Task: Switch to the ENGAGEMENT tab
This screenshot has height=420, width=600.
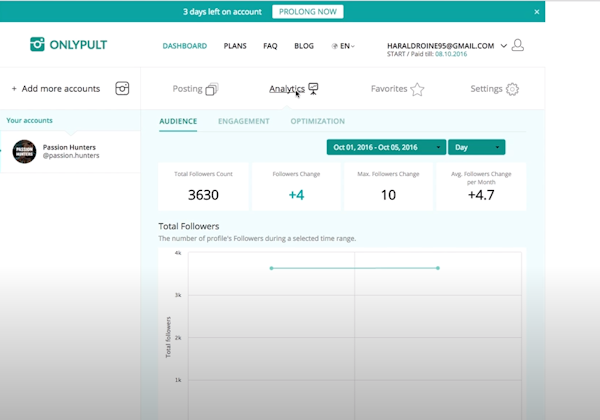Action: coord(244,121)
